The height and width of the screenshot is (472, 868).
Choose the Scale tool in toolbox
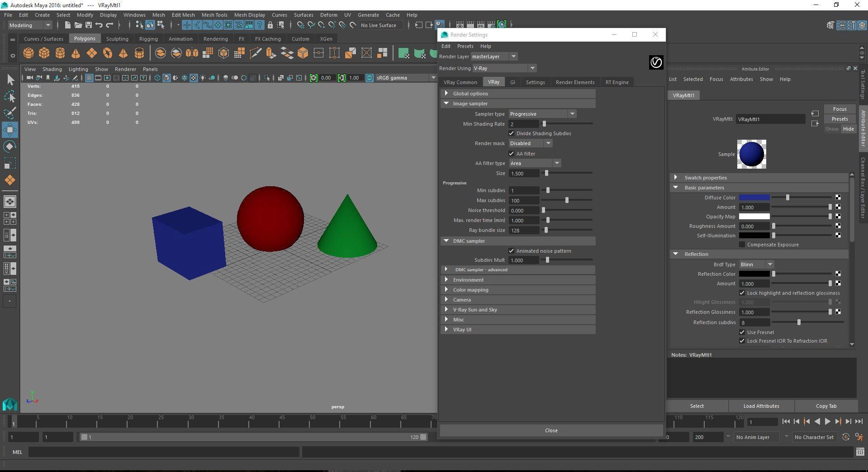(10, 163)
